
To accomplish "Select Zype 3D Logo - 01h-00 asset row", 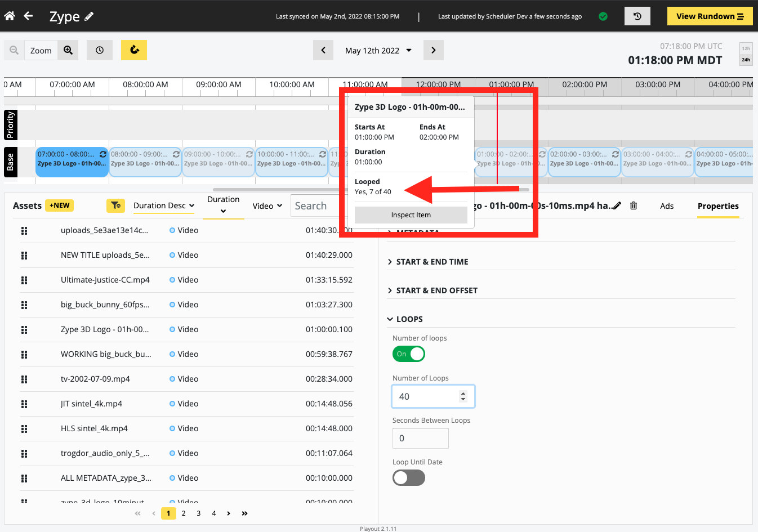I will pyautogui.click(x=186, y=329).
